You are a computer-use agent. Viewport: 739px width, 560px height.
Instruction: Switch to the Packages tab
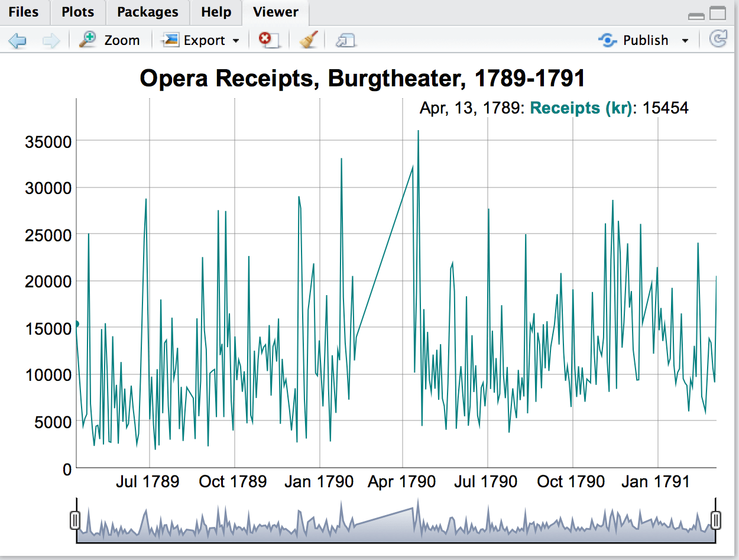pos(147,12)
